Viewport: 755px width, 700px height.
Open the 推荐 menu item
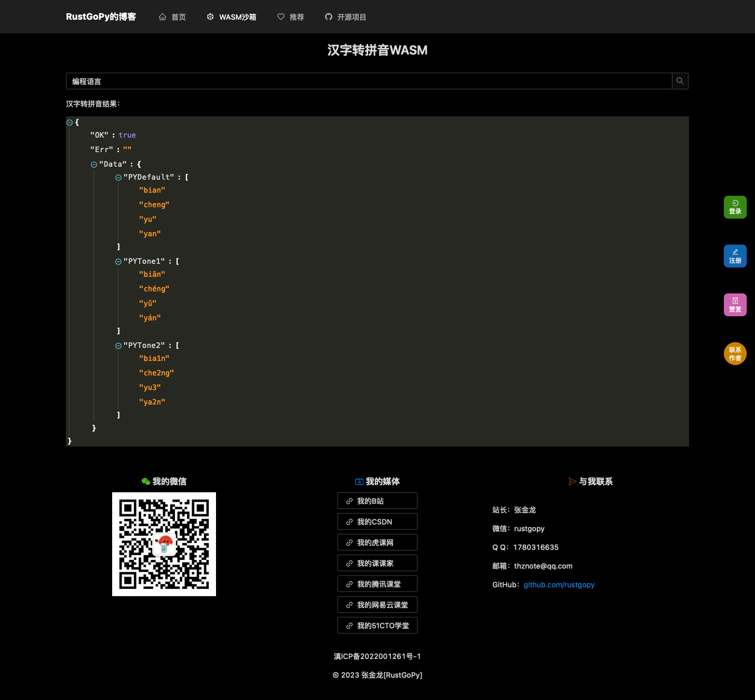(x=297, y=17)
